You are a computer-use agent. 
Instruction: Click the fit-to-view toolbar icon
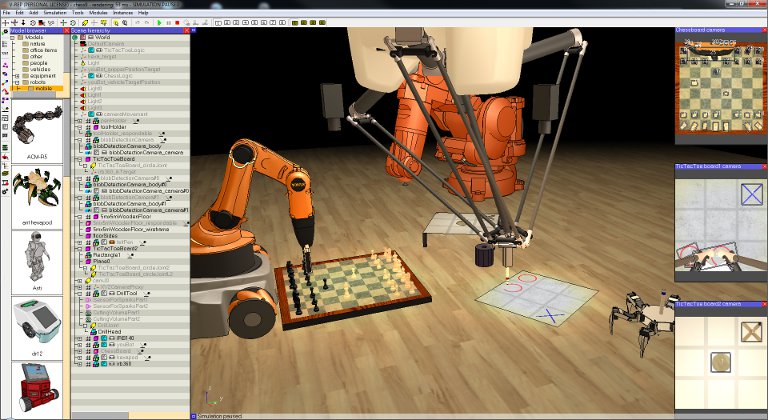[42, 23]
